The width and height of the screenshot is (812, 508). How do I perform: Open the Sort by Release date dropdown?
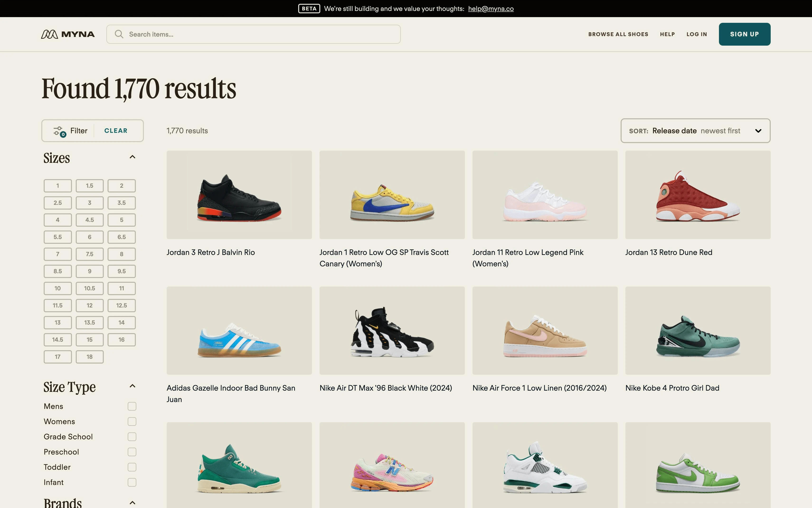(695, 131)
